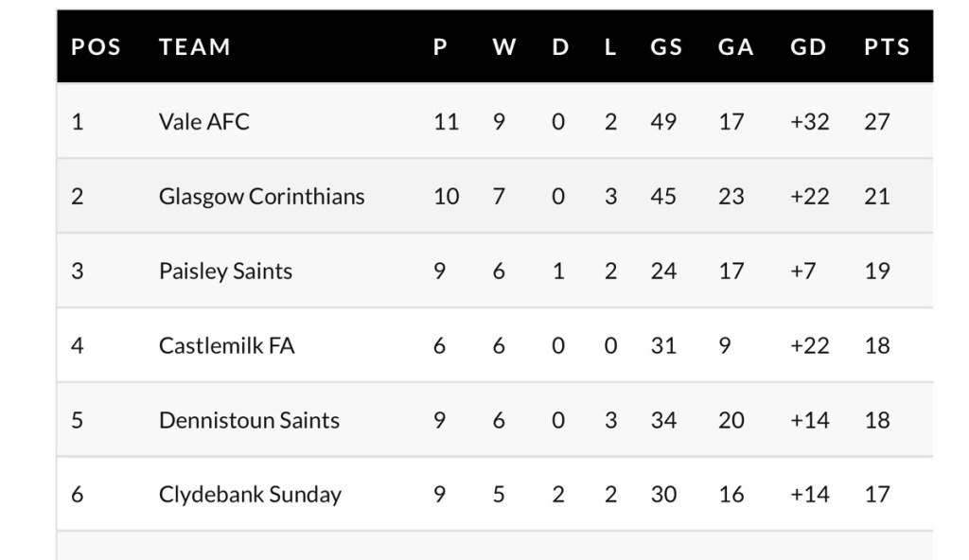
Task: Select the Clydebank Sunday team row
Action: click(x=250, y=495)
